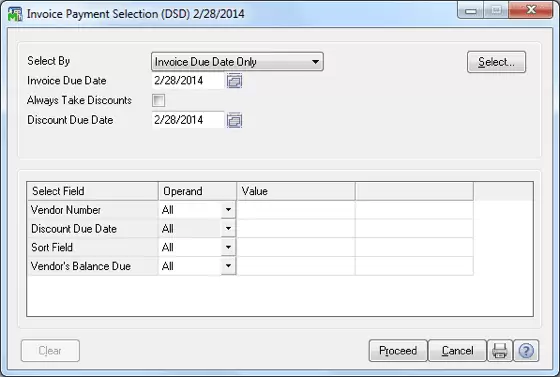Expand Vendor's Balance Due operand dropdown
Screen dimensions: 560x377
click(228, 266)
